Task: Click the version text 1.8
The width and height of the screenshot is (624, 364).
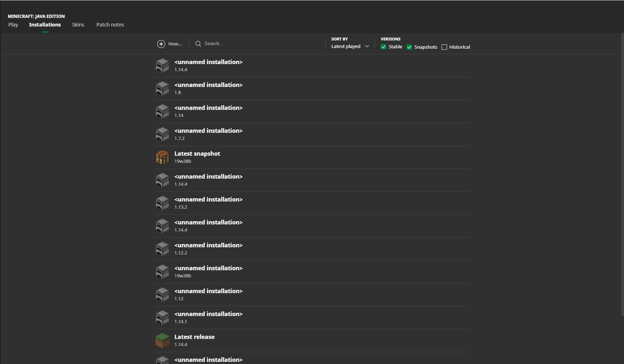Action: pos(178,93)
